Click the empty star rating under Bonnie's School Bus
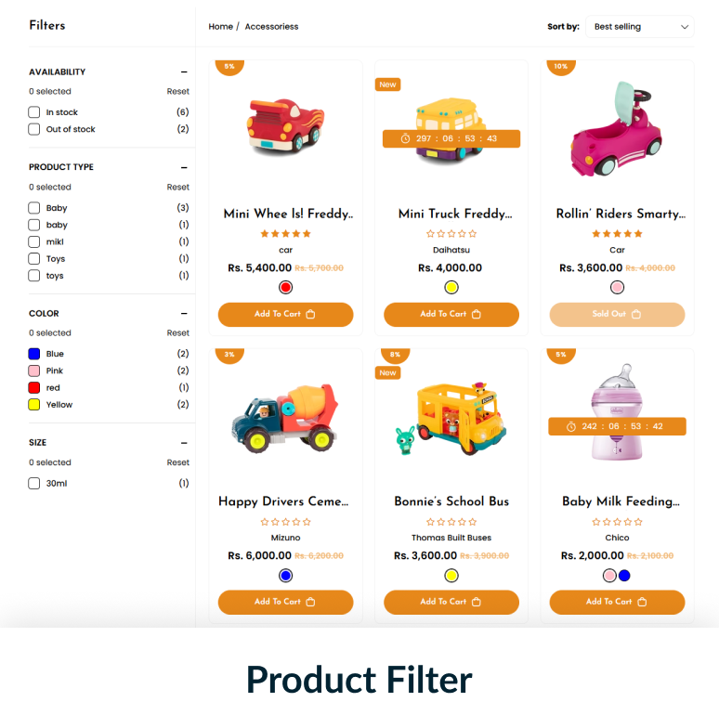719x728 pixels. 451,522
